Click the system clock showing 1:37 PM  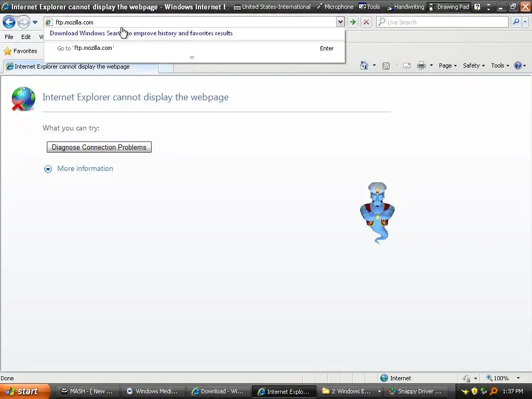tap(513, 392)
